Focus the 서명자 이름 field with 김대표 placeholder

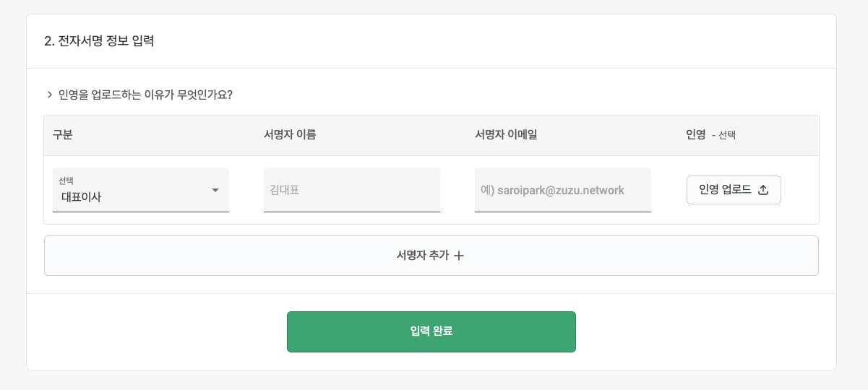[352, 190]
